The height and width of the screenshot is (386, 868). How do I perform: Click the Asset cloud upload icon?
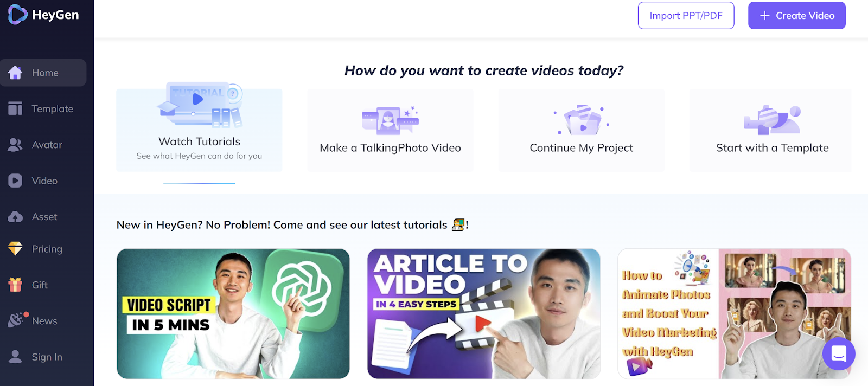tap(15, 217)
